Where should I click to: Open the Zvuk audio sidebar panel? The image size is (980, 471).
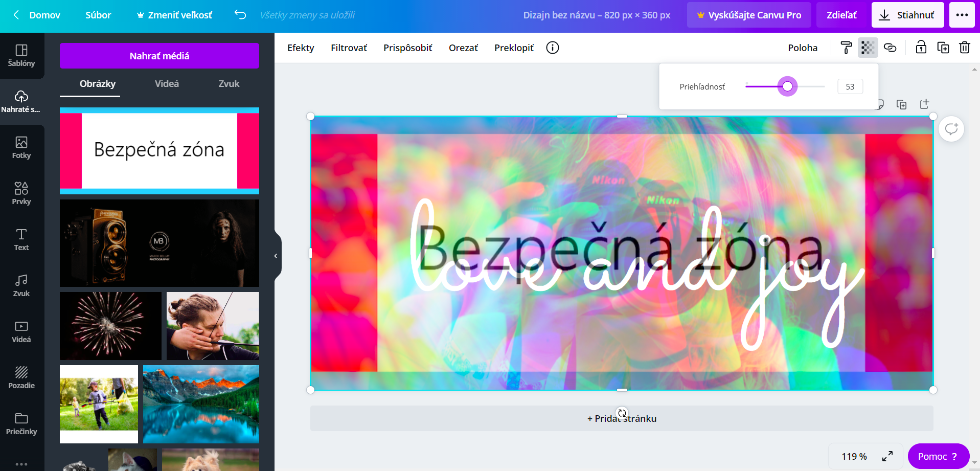pos(21,286)
